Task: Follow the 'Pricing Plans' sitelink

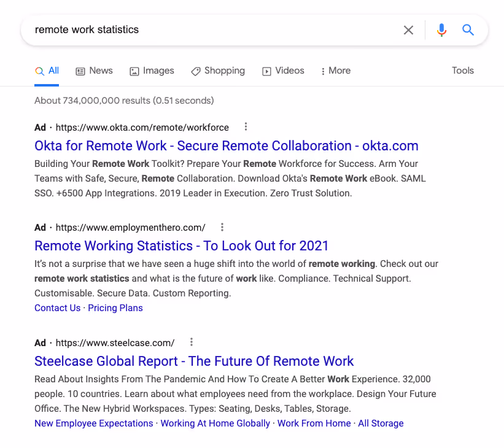Action: pyautogui.click(x=115, y=308)
